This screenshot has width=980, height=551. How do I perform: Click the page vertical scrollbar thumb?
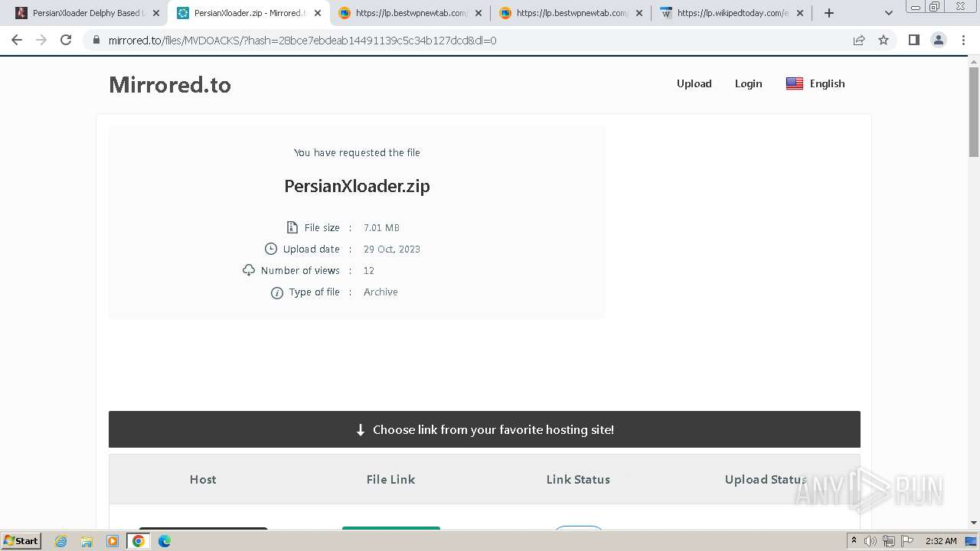point(974,112)
